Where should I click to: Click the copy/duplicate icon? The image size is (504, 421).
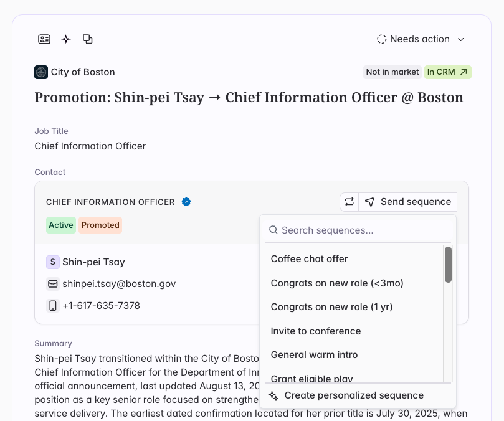87,39
